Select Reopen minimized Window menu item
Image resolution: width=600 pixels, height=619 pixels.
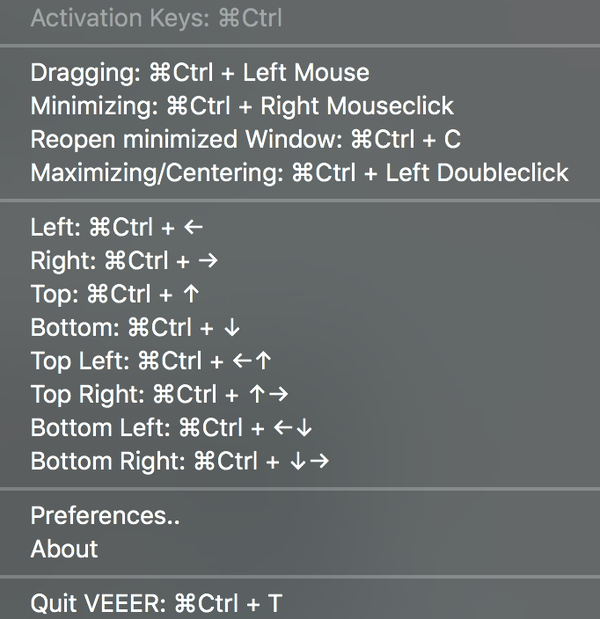click(245, 139)
